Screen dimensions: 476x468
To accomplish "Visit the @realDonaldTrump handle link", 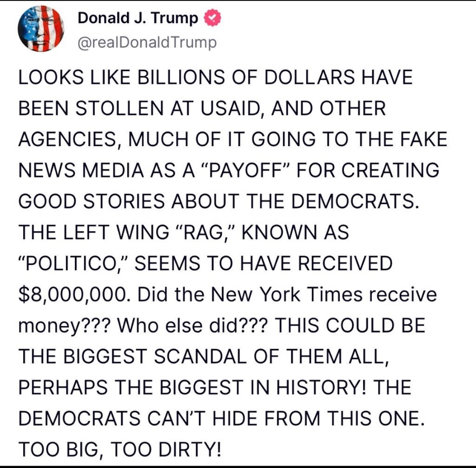I will pyautogui.click(x=147, y=43).
